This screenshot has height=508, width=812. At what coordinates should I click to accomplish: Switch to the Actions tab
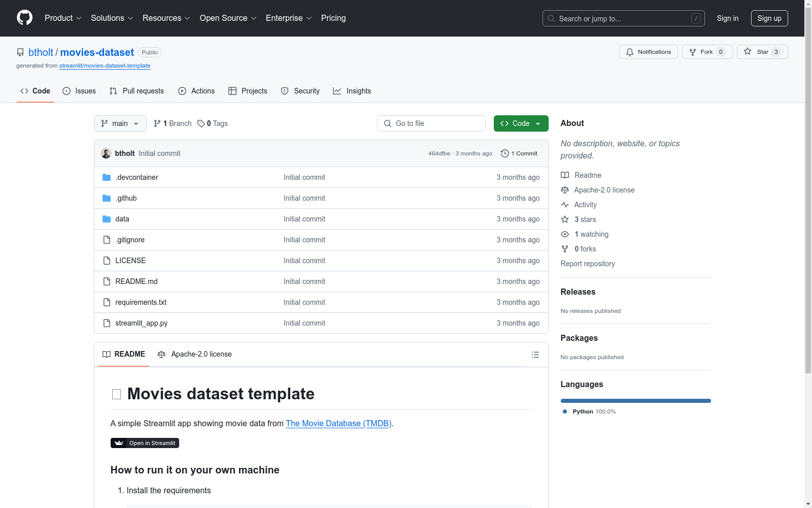tap(196, 91)
